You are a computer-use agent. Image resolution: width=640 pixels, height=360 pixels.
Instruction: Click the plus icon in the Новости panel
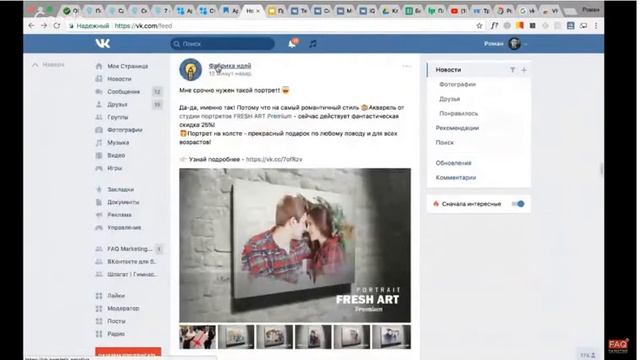pyautogui.click(x=524, y=70)
